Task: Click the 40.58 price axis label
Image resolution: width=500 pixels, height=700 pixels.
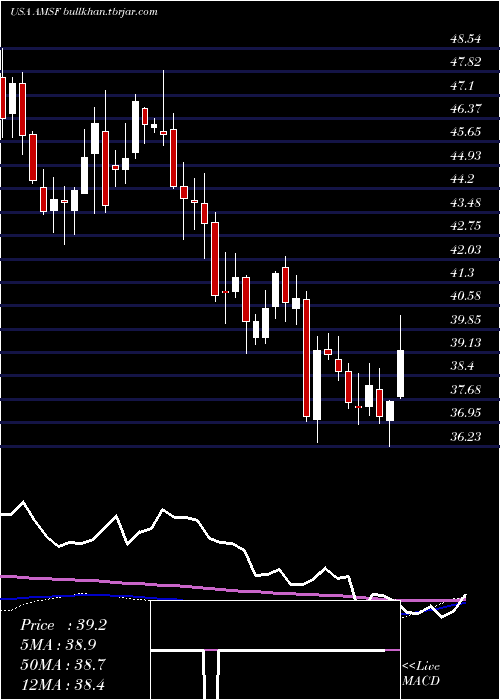Action: 466,296
